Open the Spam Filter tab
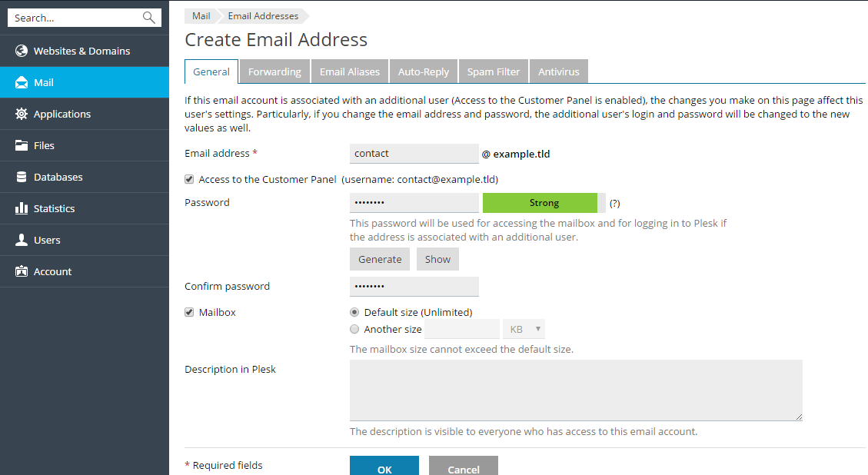Screen dimensions: 868x475 (494, 71)
